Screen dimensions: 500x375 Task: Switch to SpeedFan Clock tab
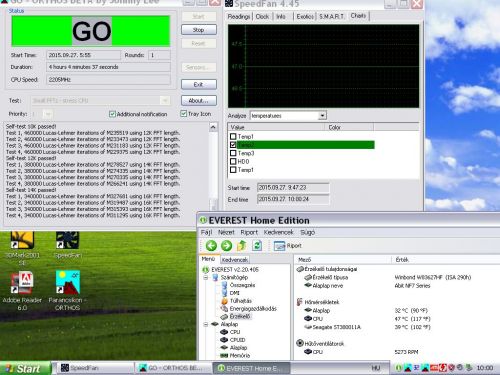click(x=262, y=16)
